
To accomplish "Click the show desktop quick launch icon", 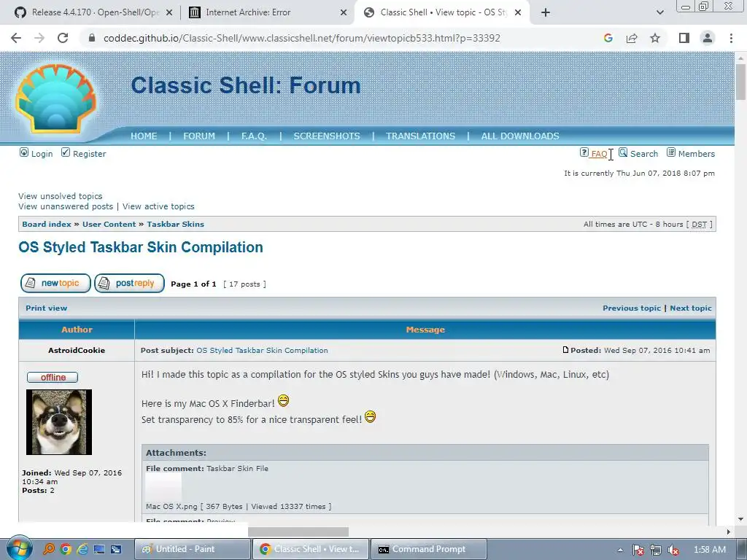I will 99,550.
